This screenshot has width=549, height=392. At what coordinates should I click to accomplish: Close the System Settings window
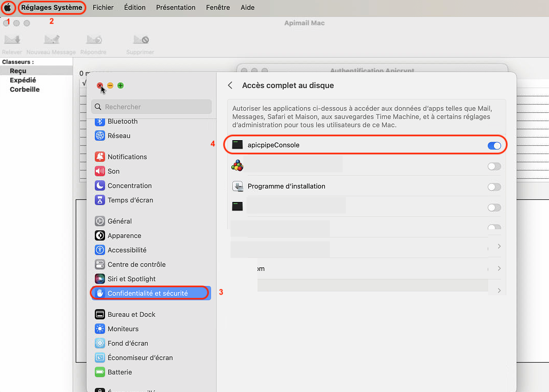tap(100, 86)
